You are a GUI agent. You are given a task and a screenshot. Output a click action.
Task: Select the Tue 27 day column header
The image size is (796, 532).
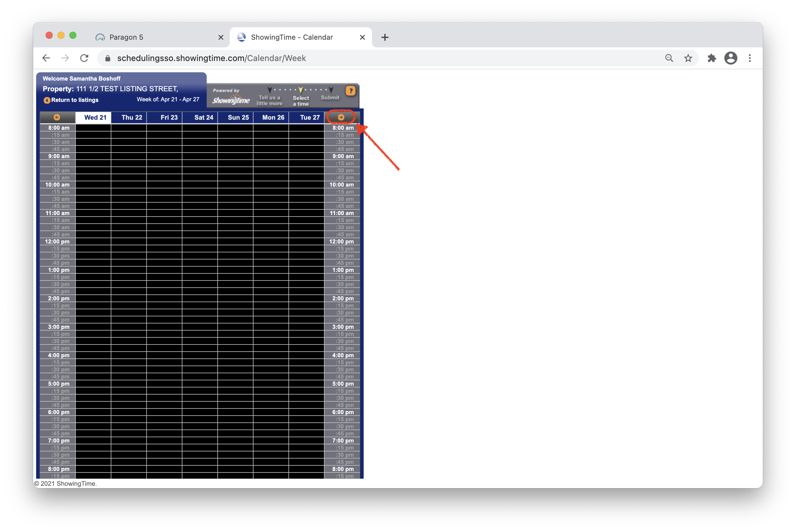307,117
